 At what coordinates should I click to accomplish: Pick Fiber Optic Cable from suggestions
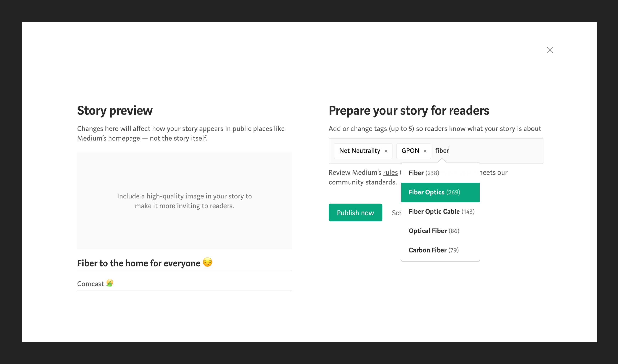(x=441, y=211)
